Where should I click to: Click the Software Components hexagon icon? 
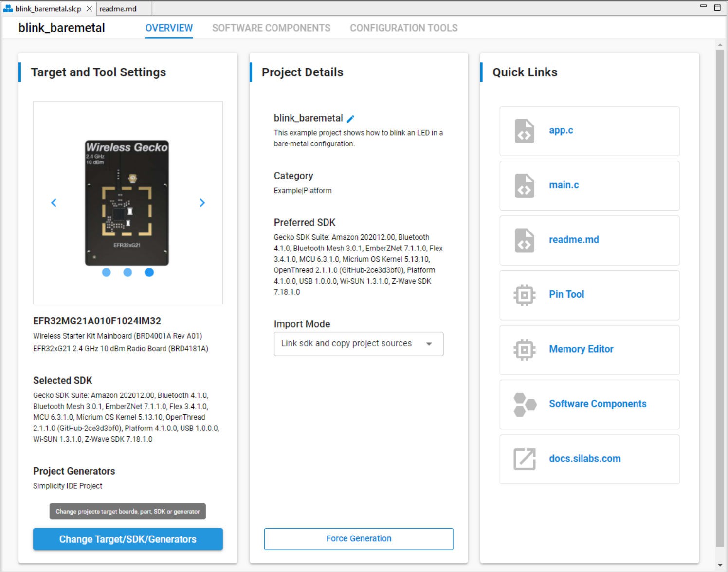click(x=524, y=404)
